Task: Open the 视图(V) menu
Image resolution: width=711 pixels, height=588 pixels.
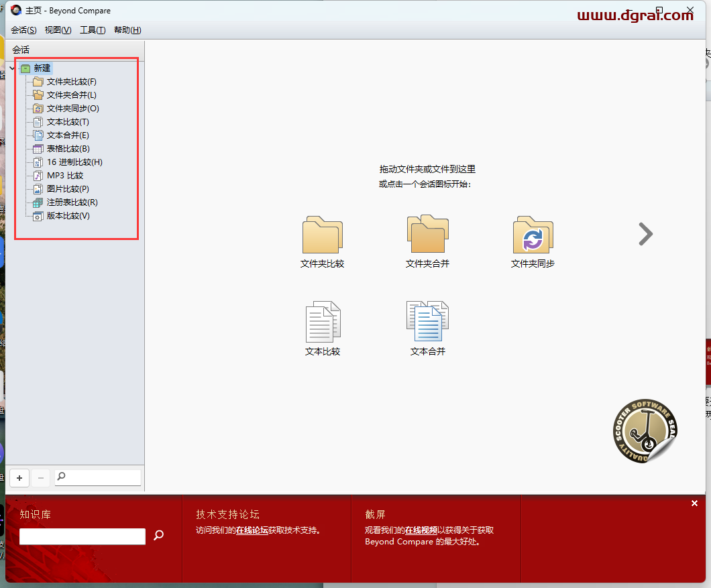Action: click(x=58, y=30)
